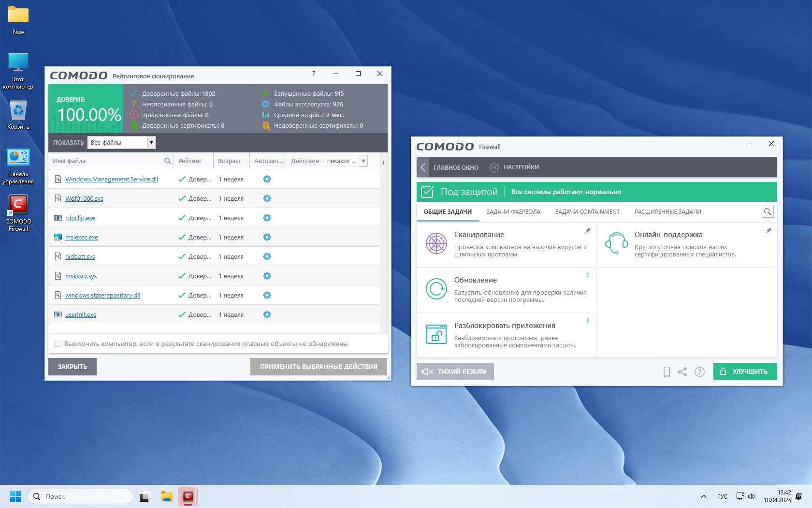Screen dimensions: 812x508
Task: Switch to Firewall Tasks tab
Action: [x=513, y=212]
